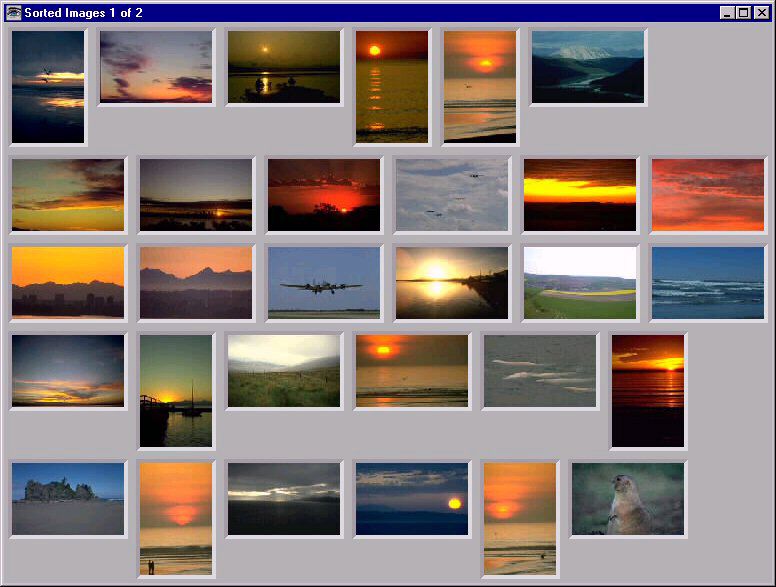Click the Sorted Images 1 of 2 title
776x587 pixels.
point(83,13)
